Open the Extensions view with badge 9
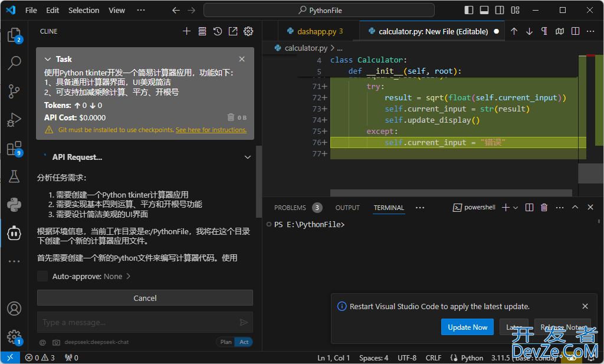 click(x=14, y=148)
